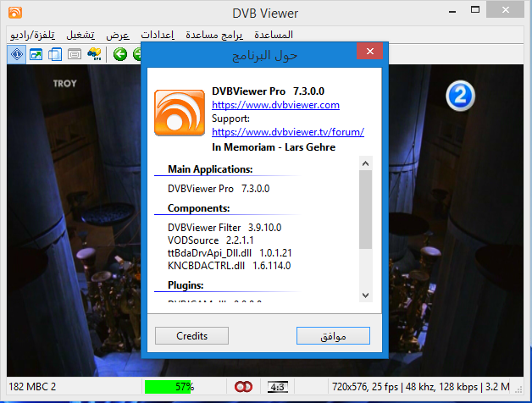
Task: Click the overlapping windows toolbar icon
Action: 55,54
